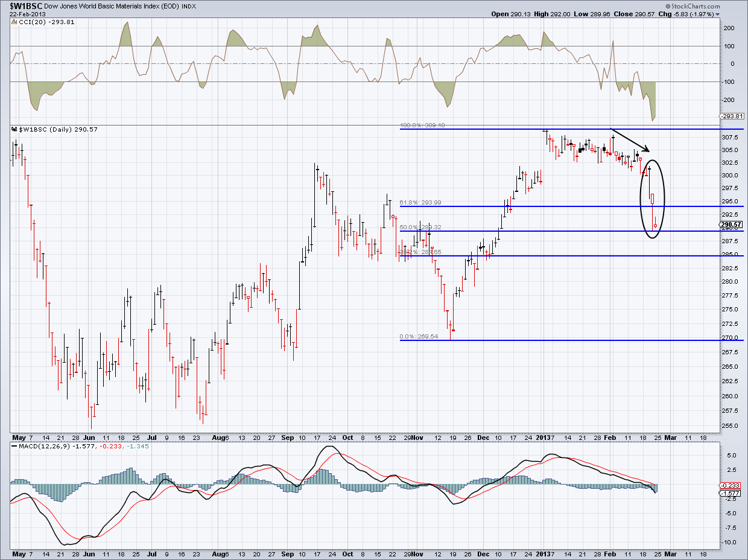
Task: Click the 305.0 price axis tick
Action: pos(731,150)
